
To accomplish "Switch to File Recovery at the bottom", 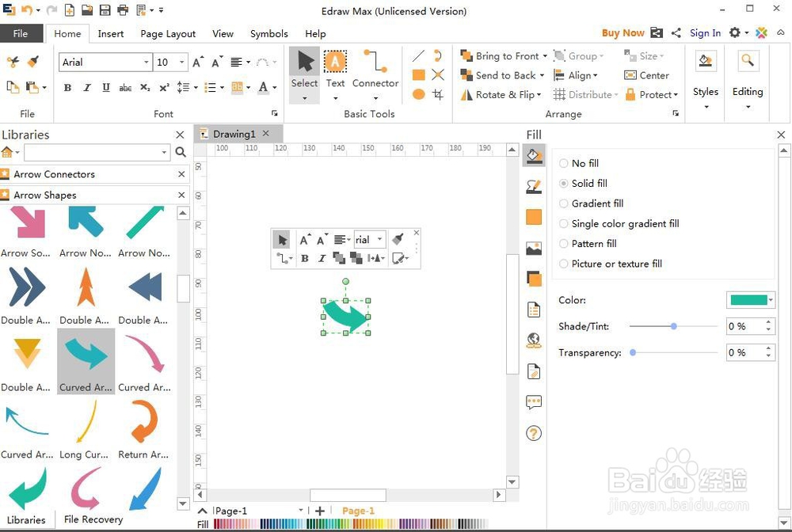I will 93,519.
